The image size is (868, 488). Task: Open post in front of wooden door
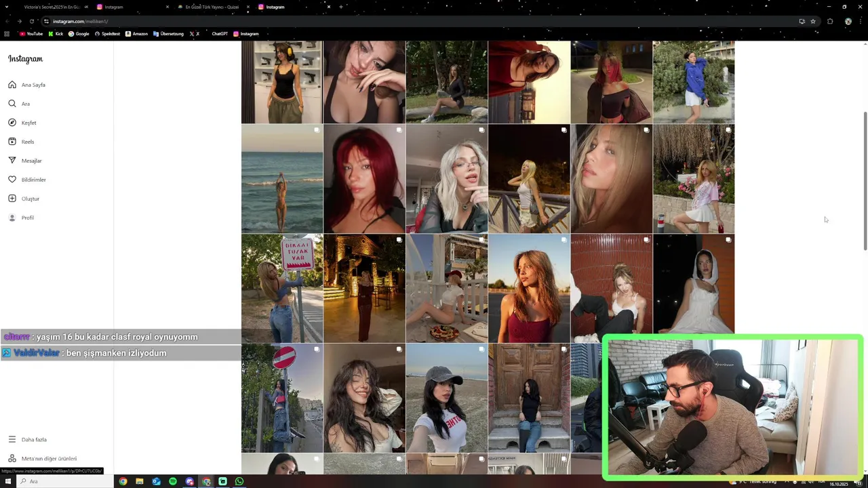coord(529,398)
